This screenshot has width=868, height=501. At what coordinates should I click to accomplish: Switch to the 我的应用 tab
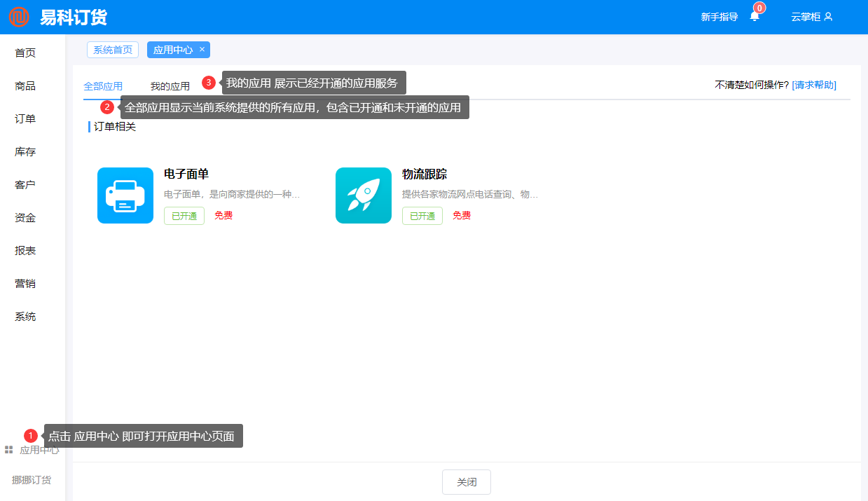pos(170,86)
